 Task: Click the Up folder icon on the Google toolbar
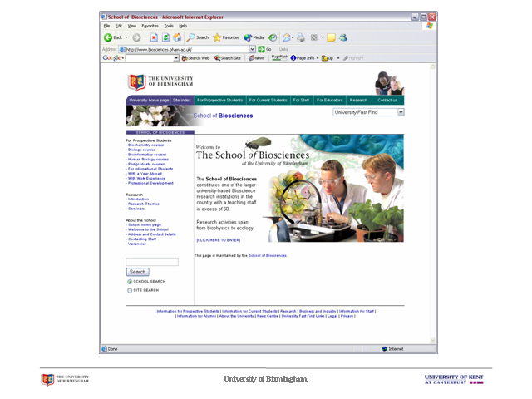[328, 58]
